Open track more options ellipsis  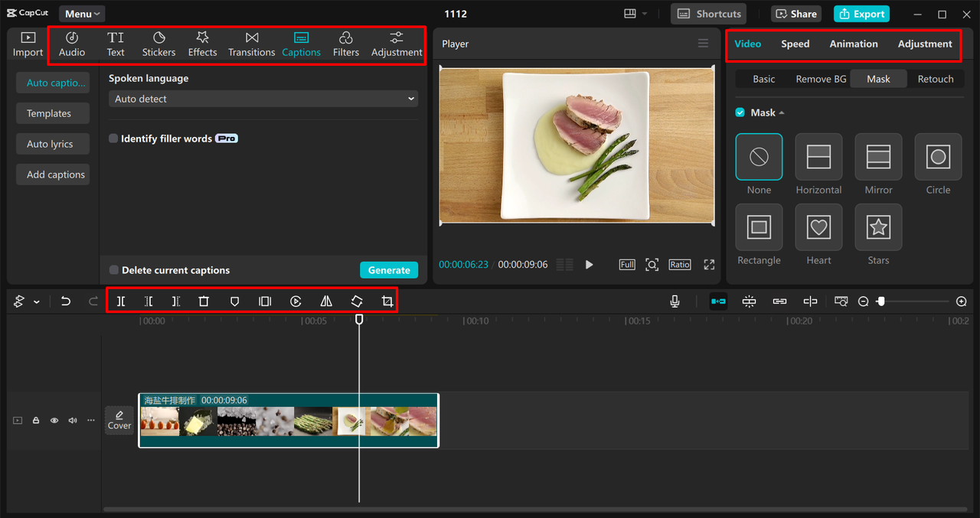click(91, 420)
